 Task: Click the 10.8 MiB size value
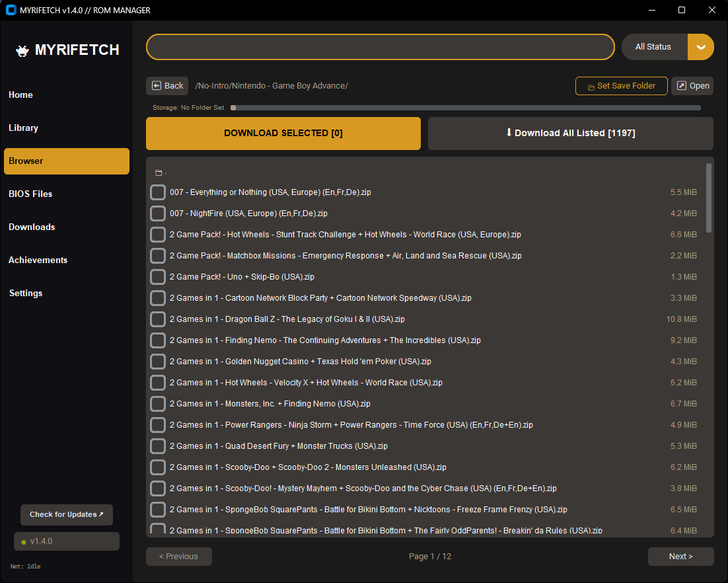pyautogui.click(x=681, y=319)
